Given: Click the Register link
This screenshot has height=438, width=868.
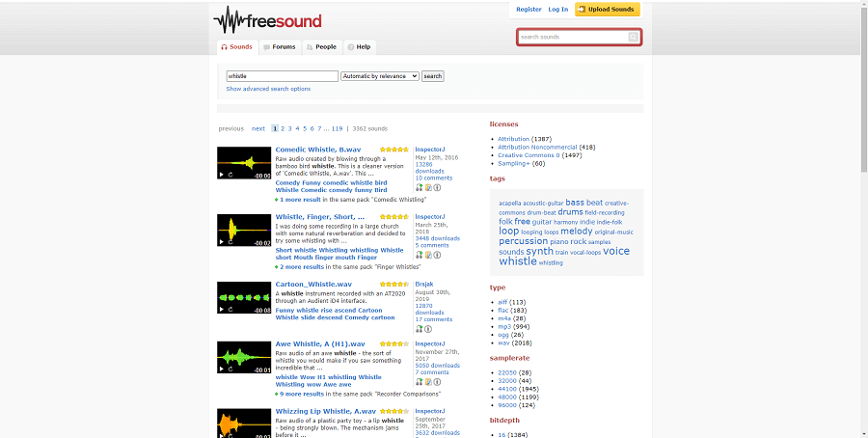Looking at the screenshot, I should (529, 10).
